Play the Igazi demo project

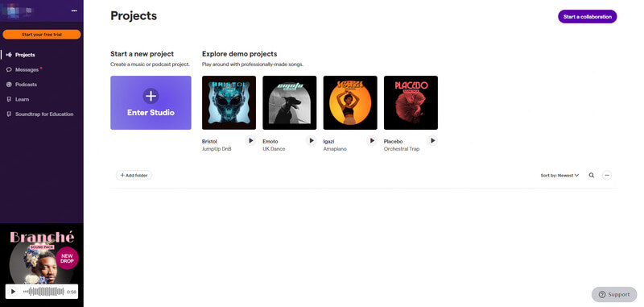(x=372, y=141)
